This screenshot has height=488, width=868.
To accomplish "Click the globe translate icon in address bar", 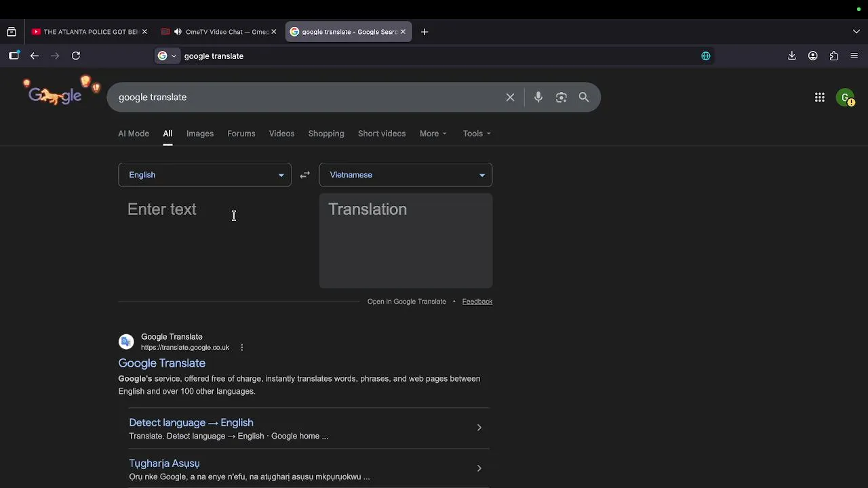I will coord(706,56).
